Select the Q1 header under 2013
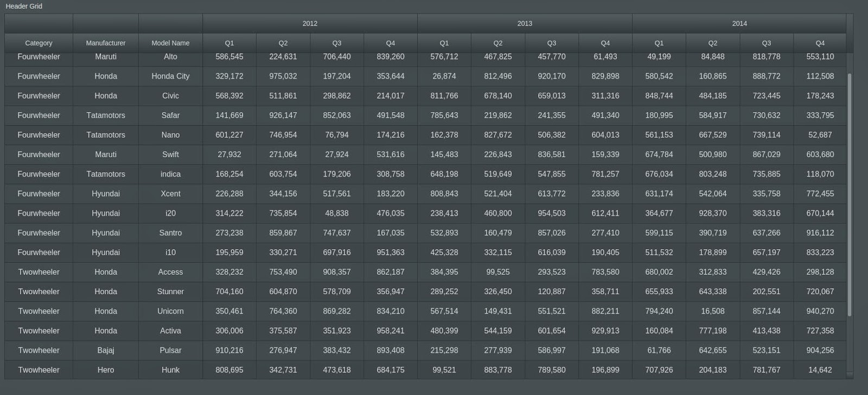 [x=444, y=43]
